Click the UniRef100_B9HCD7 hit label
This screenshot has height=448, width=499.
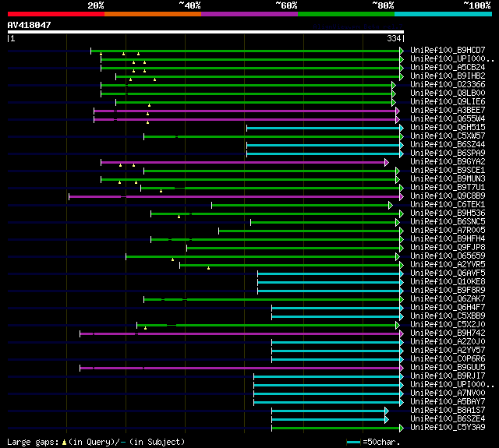click(x=448, y=50)
